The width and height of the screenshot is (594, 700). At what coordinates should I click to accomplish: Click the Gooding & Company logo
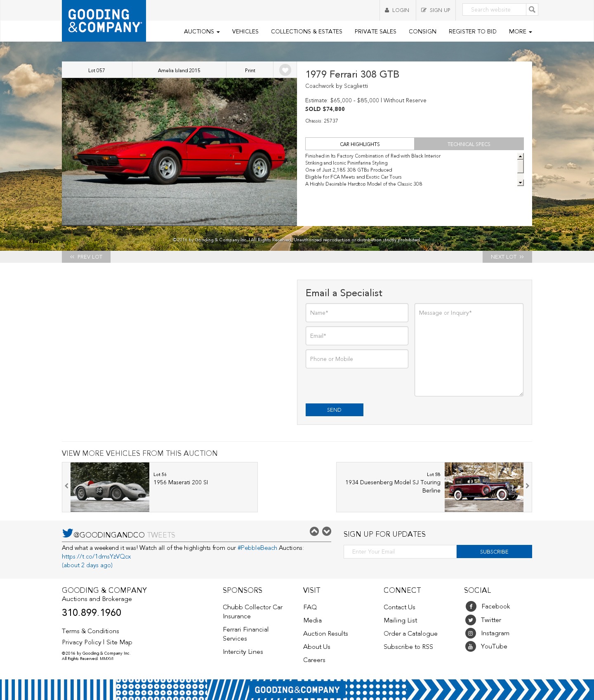pyautogui.click(x=104, y=21)
